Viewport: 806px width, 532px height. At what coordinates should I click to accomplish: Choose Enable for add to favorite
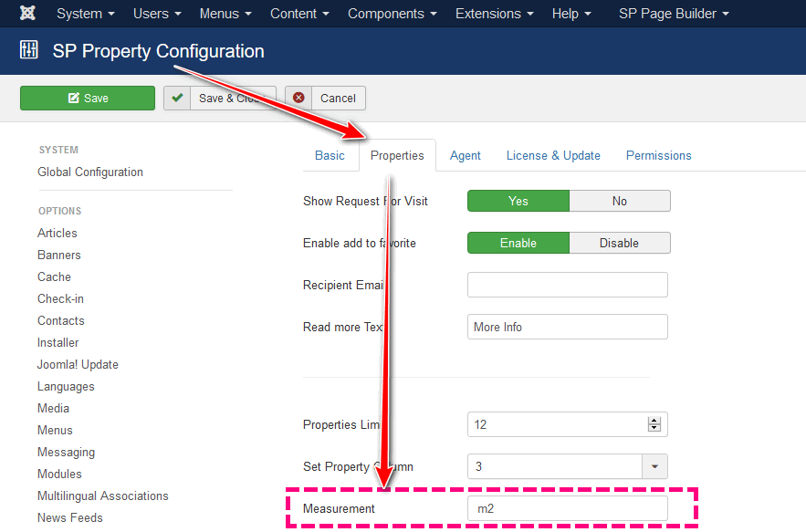click(x=518, y=243)
